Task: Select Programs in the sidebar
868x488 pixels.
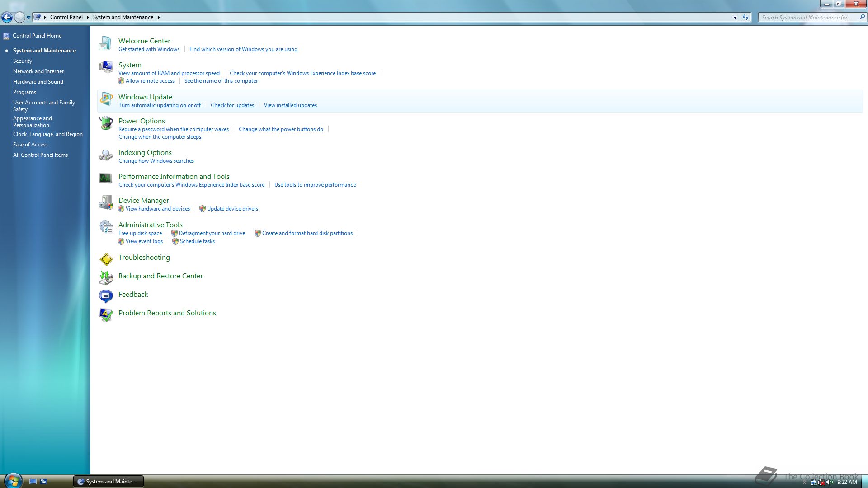Action: pyautogui.click(x=24, y=92)
